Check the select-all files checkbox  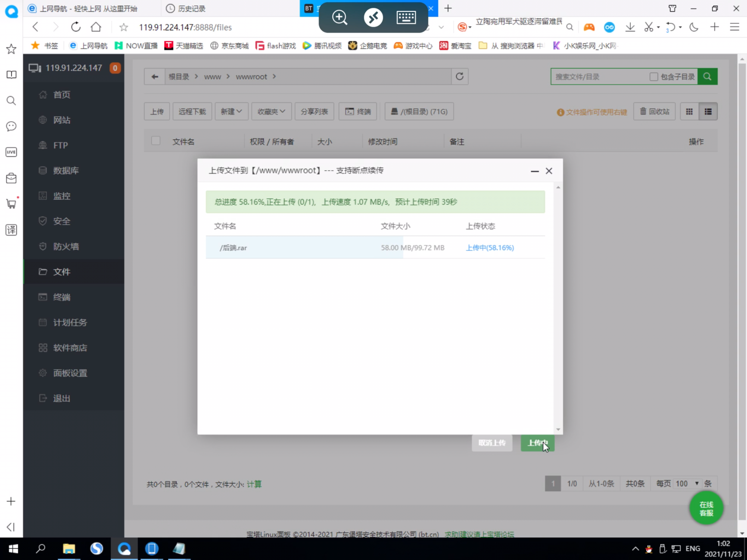pos(156,141)
